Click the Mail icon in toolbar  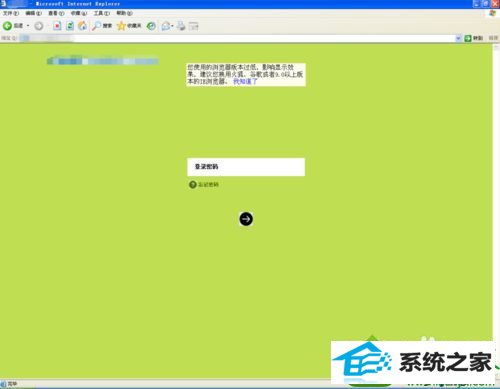click(x=166, y=26)
